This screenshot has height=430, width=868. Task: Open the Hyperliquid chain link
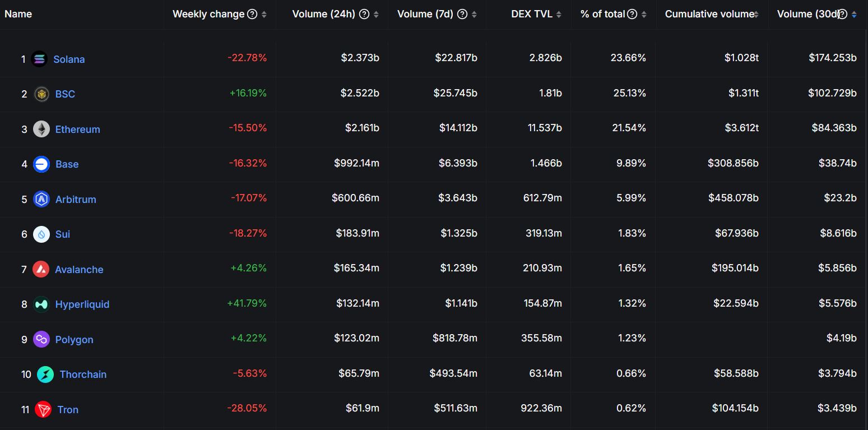coord(82,304)
